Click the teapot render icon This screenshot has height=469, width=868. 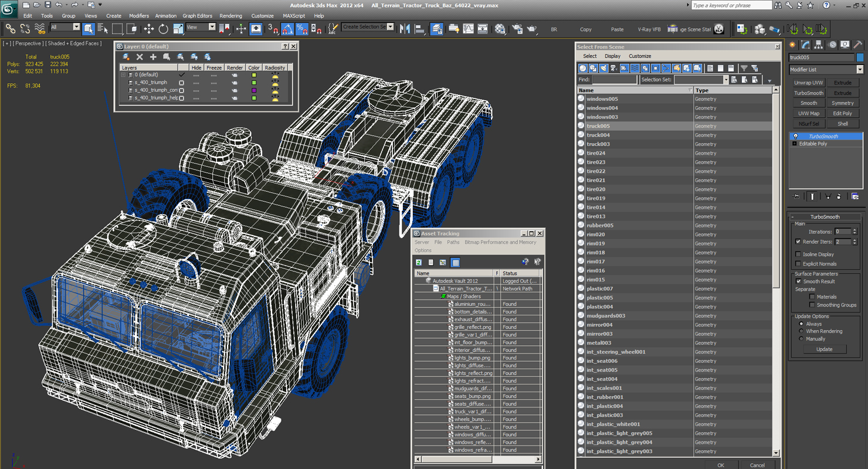532,29
